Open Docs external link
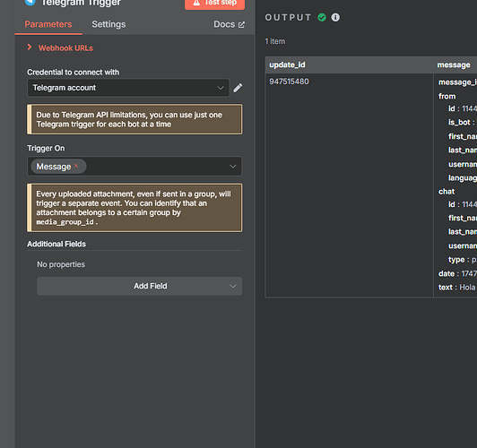Screen dimensions: 477x448 pyautogui.click(x=229, y=24)
